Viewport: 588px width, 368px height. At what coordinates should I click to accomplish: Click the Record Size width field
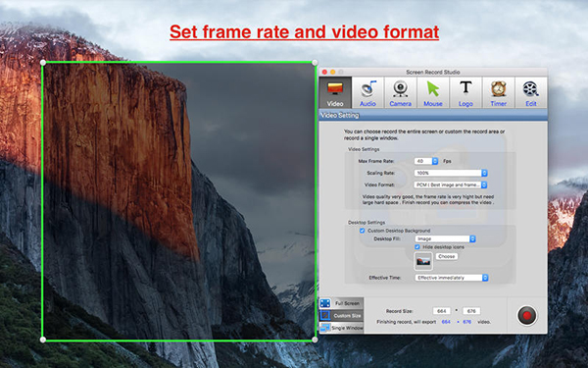point(441,311)
